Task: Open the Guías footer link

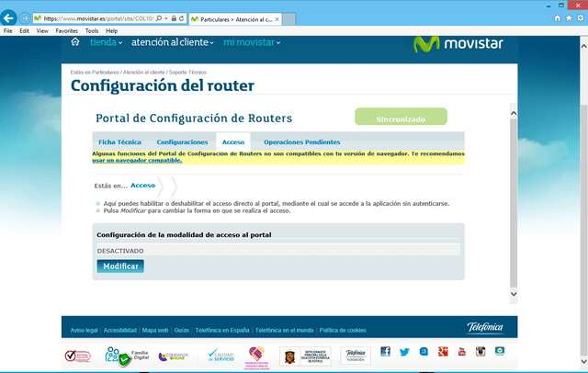Action: pos(182,330)
